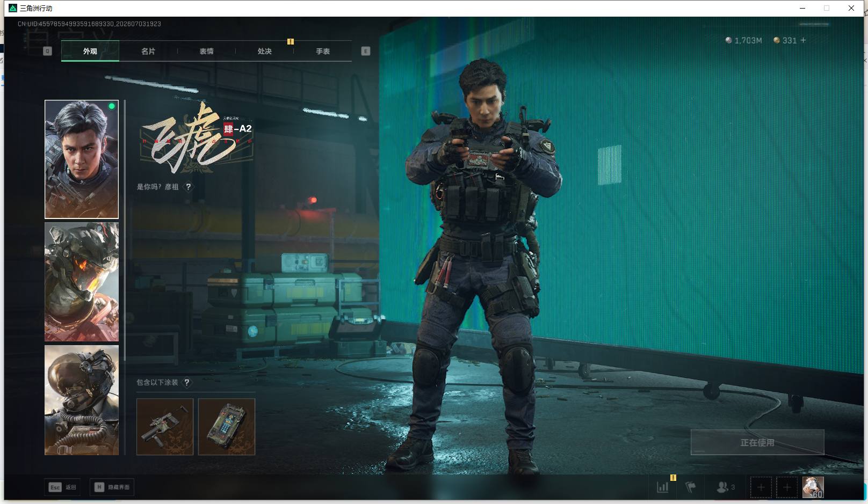Click the question mark next to 包含以下涂装
868x504 pixels.
(x=186, y=382)
